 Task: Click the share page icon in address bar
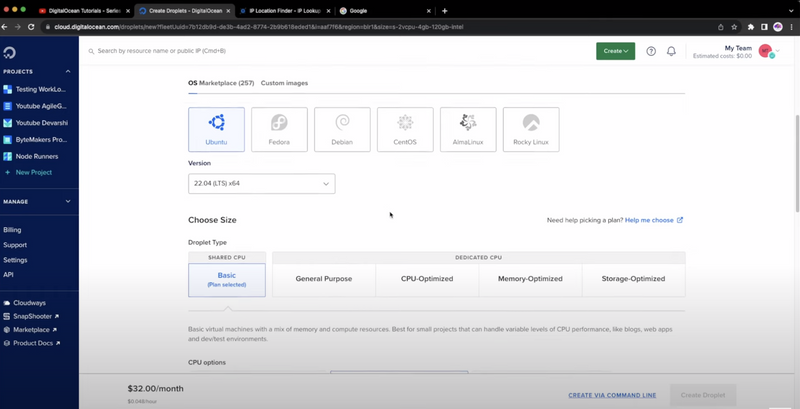720,27
